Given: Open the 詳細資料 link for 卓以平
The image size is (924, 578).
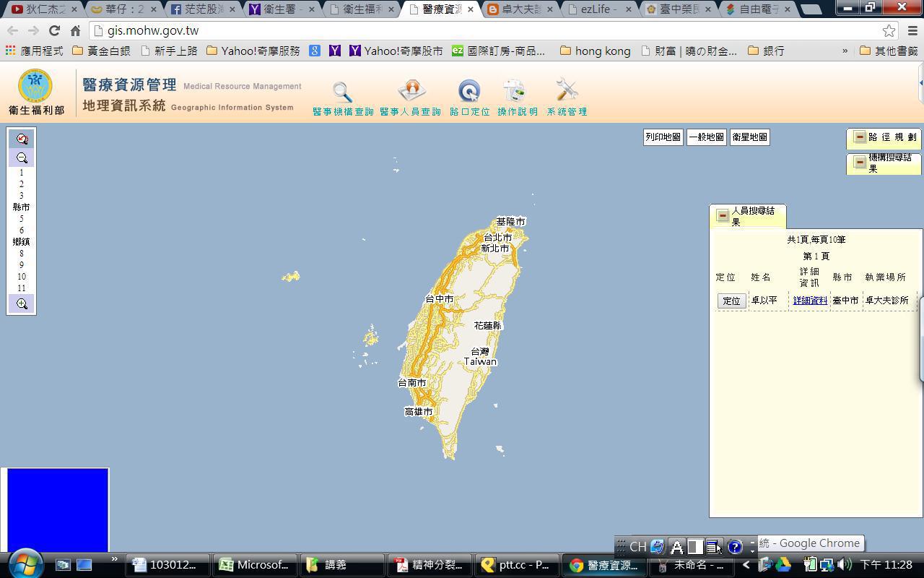Looking at the screenshot, I should 810,301.
